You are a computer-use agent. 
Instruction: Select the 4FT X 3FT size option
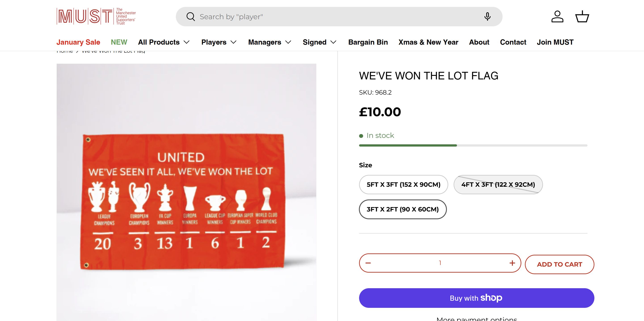click(x=498, y=184)
